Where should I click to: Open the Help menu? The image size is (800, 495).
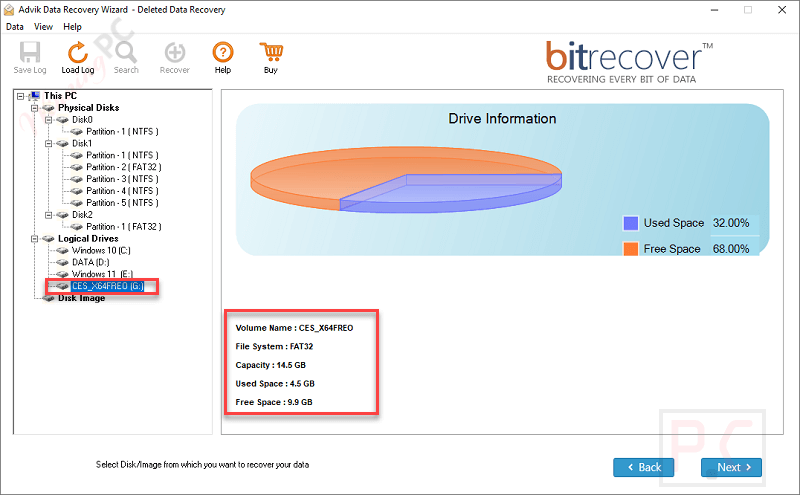pyautogui.click(x=72, y=27)
